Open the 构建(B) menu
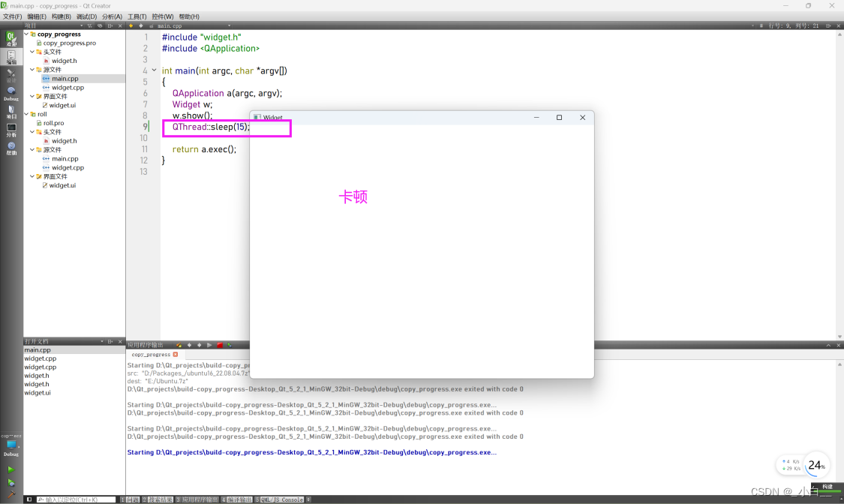Viewport: 844px width, 504px height. click(62, 16)
